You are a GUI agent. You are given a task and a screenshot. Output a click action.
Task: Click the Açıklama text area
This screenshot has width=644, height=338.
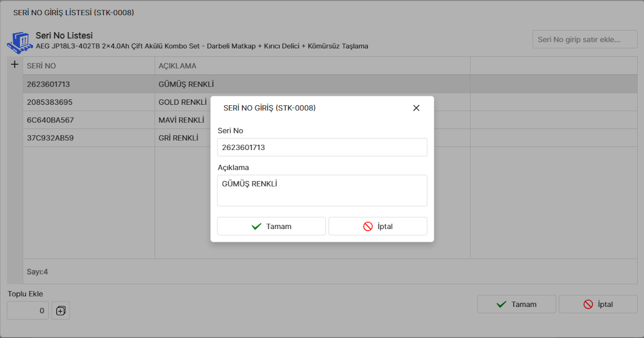tap(322, 190)
